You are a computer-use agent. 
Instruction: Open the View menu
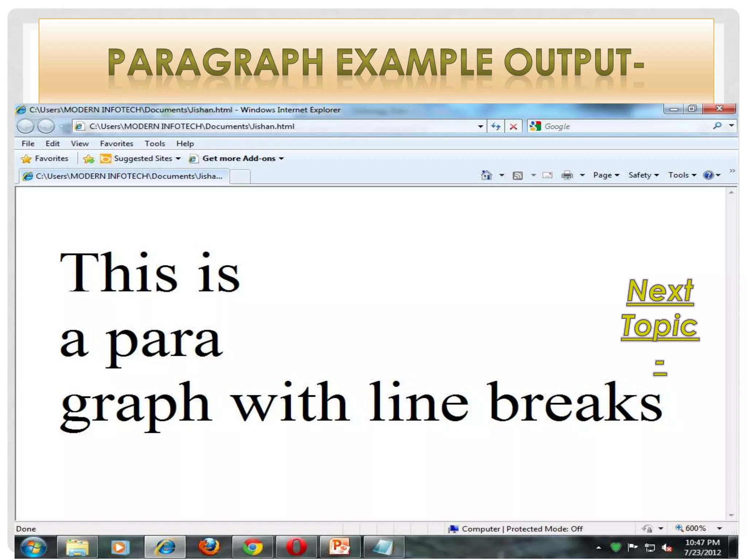80,144
